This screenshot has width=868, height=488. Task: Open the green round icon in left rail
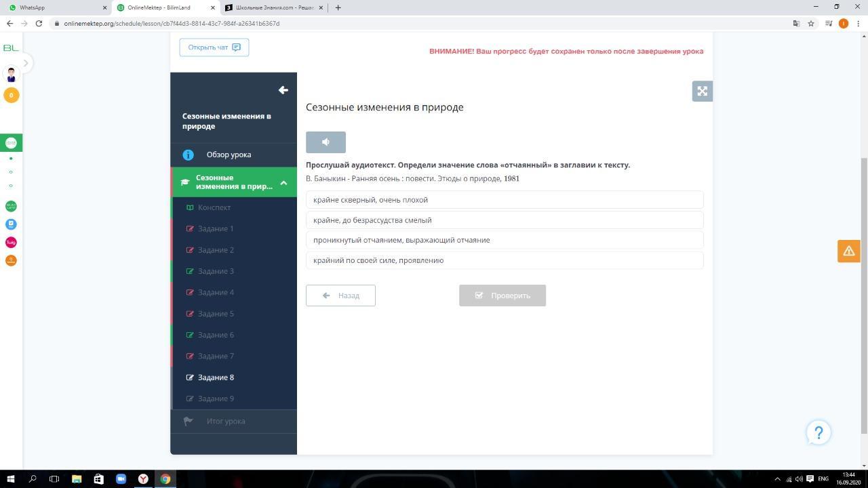click(x=11, y=206)
